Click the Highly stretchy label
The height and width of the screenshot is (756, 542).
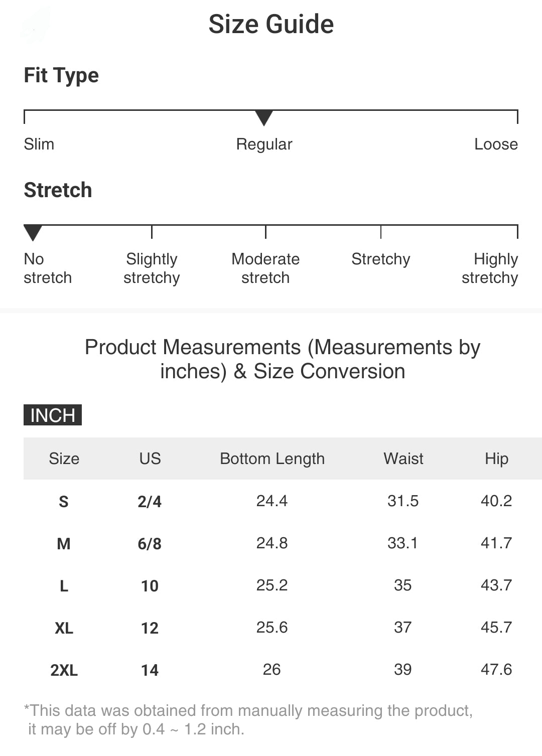pyautogui.click(x=490, y=268)
